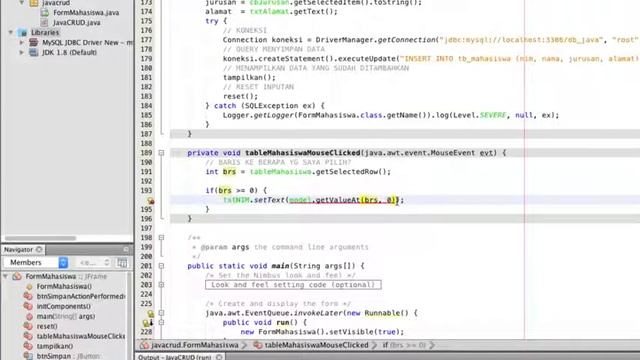Collapse the Javadoc comment fold at line 198
Viewport: 640px width, 360px height.
pyautogui.click(x=161, y=238)
